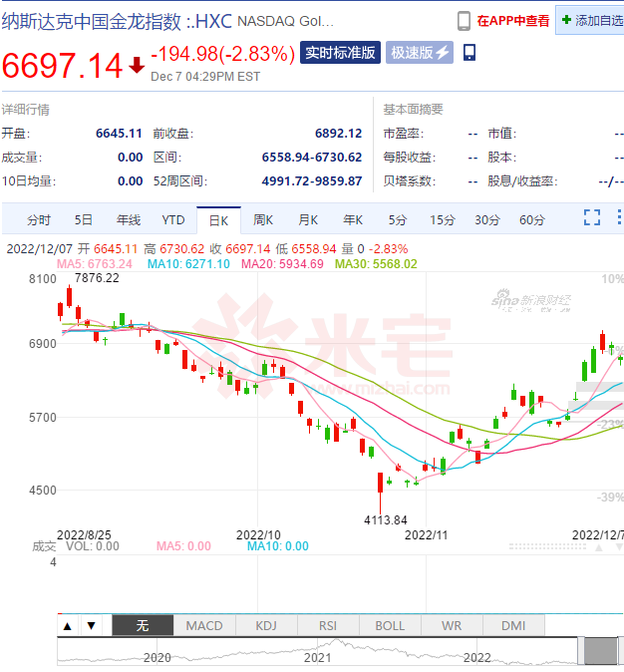Click the 区间 value 6558.94-6730.62

312,158
